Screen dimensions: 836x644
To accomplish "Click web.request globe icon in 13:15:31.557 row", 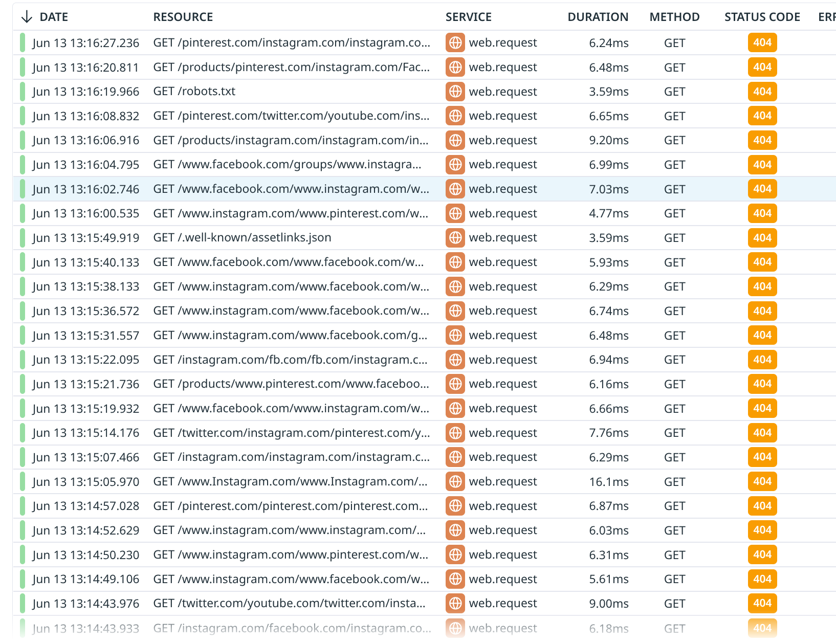I will pyautogui.click(x=455, y=335).
